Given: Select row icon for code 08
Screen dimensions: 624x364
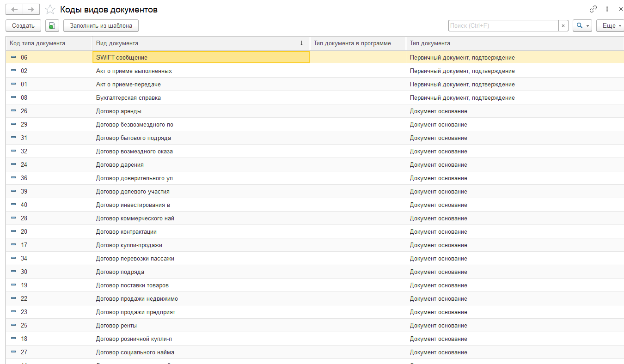Looking at the screenshot, I should coord(13,97).
